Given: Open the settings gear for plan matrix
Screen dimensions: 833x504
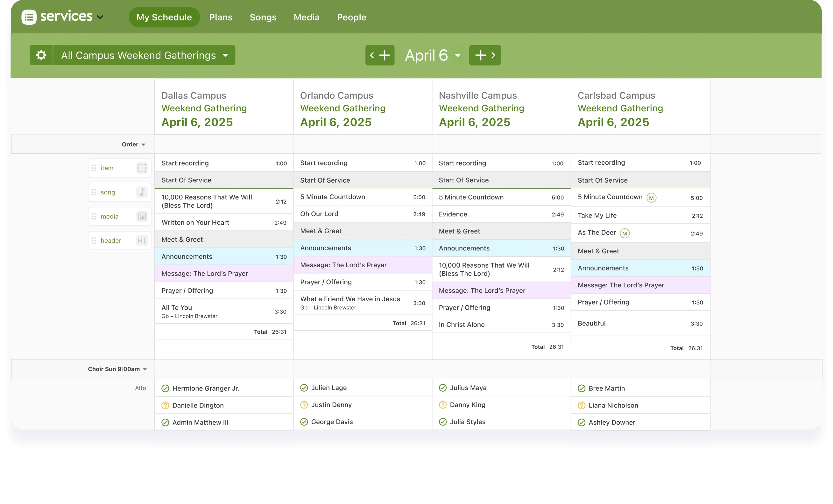Looking at the screenshot, I should (x=41, y=55).
